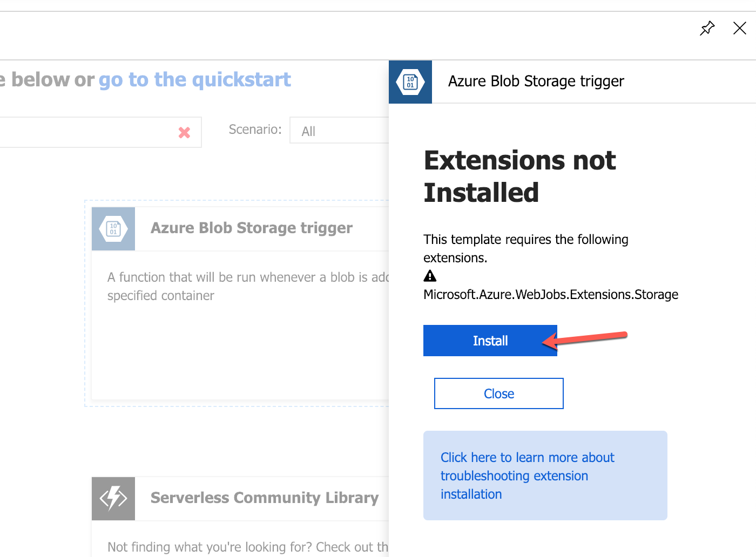Install the required extension
The image size is (756, 557).
(x=490, y=341)
